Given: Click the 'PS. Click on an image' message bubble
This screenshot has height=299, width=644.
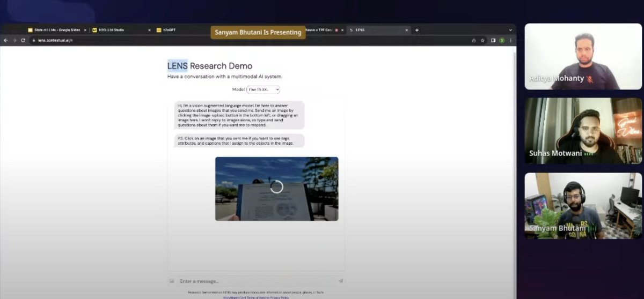Looking at the screenshot, I should 239,141.
